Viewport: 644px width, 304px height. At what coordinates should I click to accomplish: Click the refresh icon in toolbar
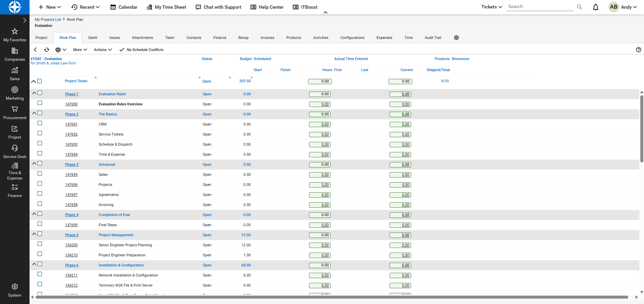47,50
